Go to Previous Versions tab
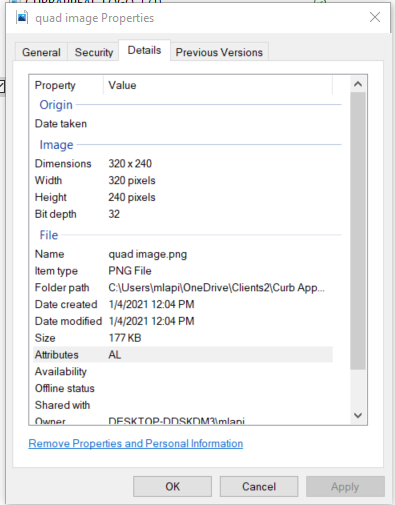395x505 pixels. (219, 52)
